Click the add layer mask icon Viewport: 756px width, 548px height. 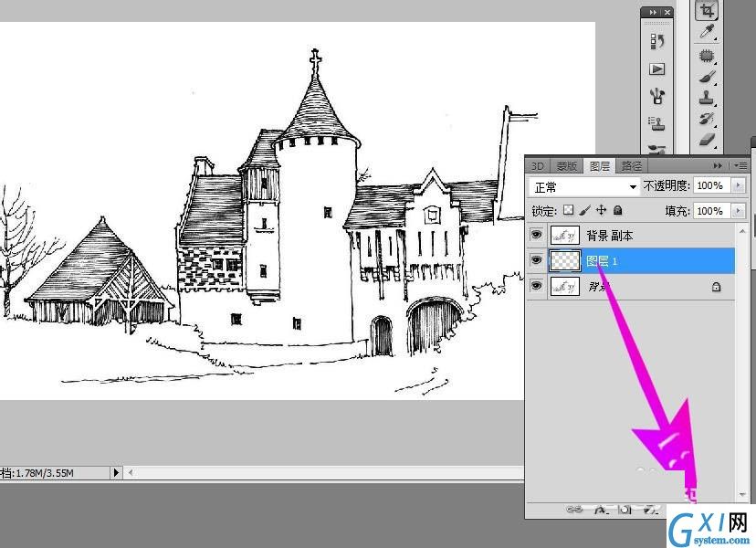[625, 510]
